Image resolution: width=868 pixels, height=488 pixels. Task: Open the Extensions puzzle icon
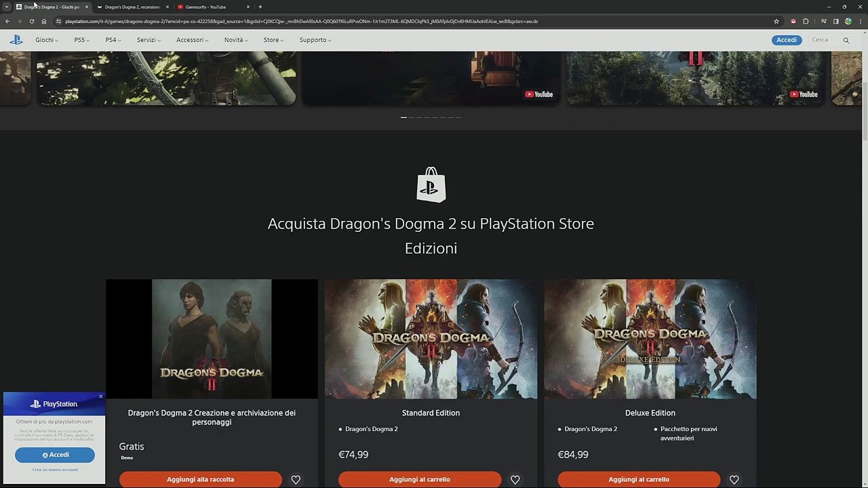point(806,21)
